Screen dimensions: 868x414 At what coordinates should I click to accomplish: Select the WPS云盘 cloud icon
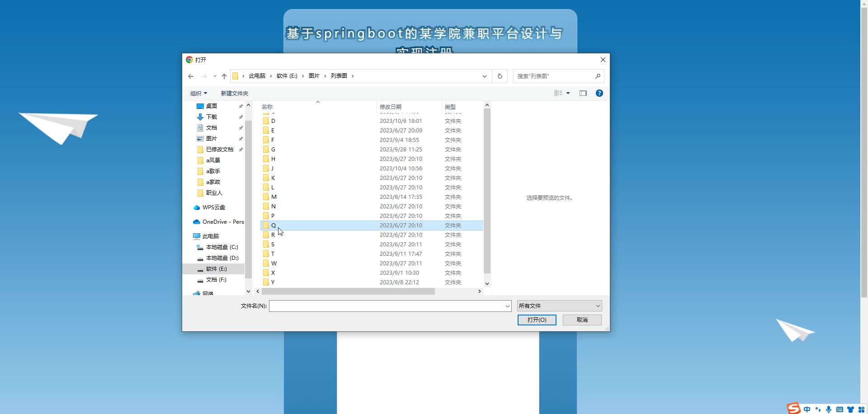point(197,207)
